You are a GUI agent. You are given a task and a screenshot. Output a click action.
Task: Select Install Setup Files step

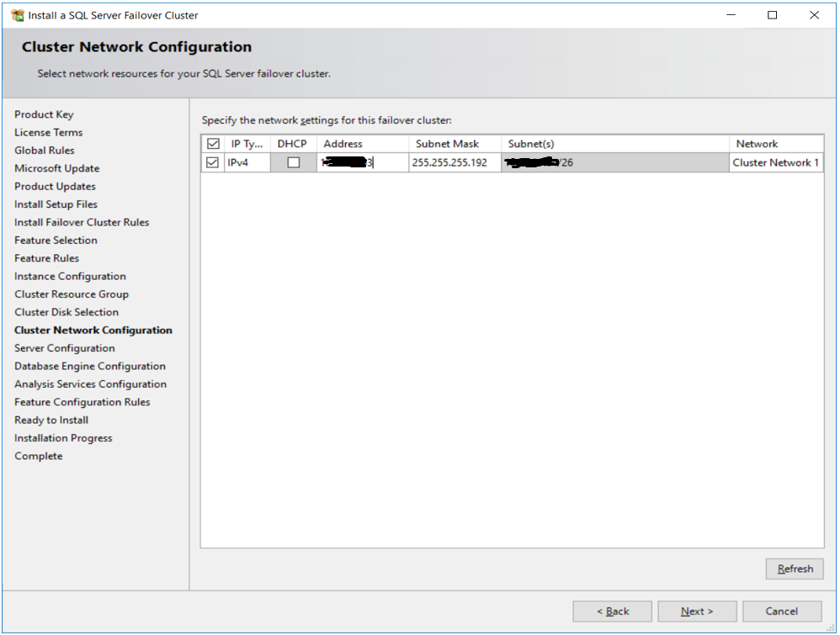click(x=56, y=204)
